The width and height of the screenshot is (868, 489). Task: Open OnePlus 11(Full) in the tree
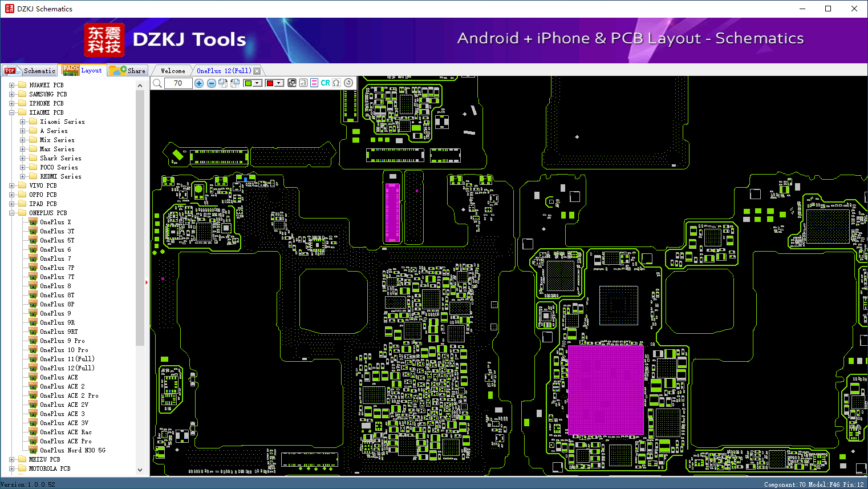(67, 359)
